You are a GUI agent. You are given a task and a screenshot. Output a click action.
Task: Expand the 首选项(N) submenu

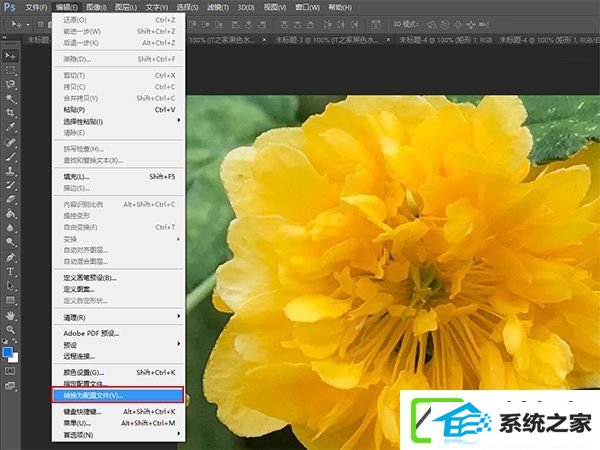(x=178, y=434)
